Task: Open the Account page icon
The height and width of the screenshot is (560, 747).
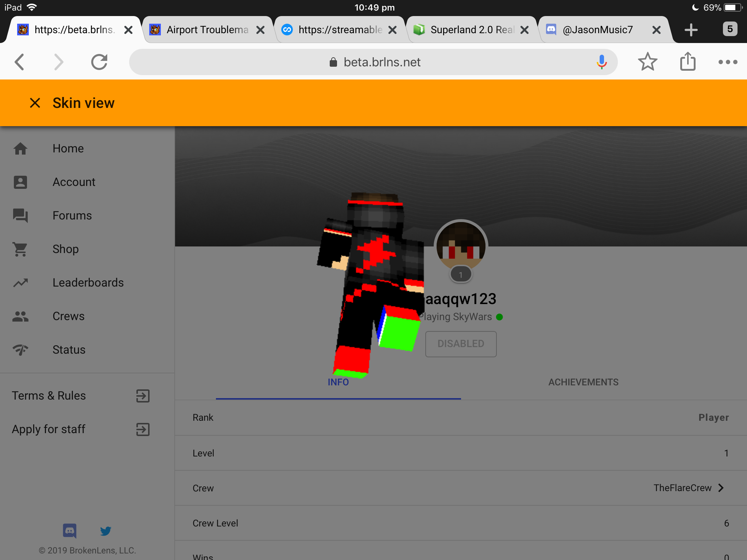Action: [20, 182]
